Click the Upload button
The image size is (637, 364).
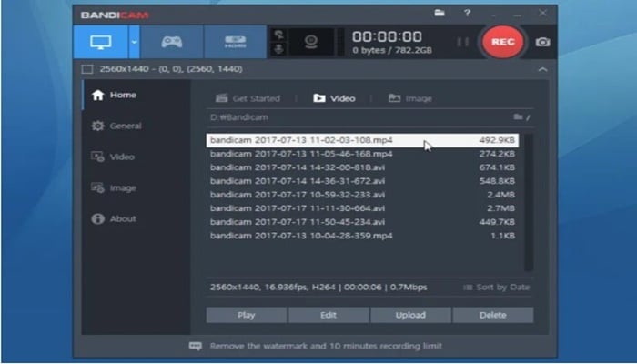click(x=410, y=315)
